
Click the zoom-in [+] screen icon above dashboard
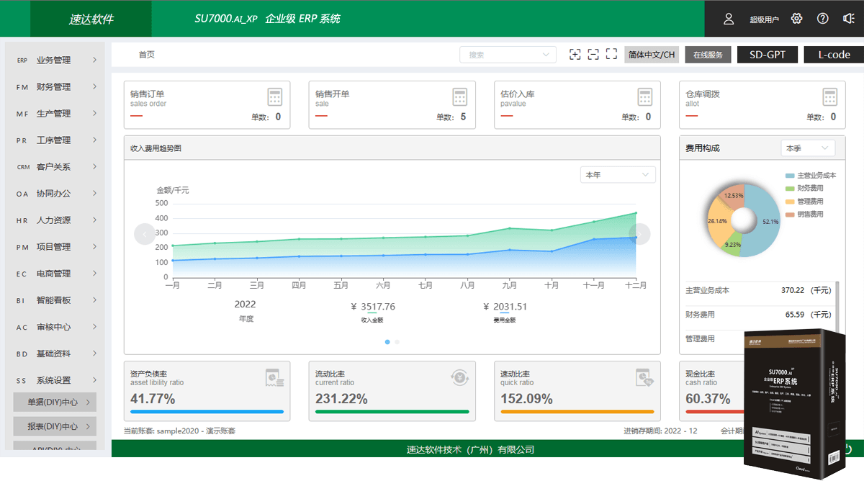tap(575, 54)
